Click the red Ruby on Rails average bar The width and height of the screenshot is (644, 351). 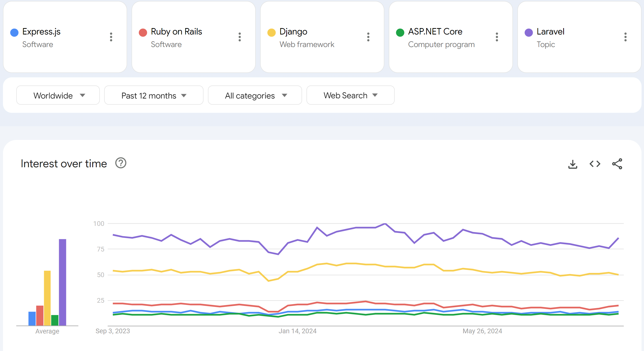[x=40, y=316]
